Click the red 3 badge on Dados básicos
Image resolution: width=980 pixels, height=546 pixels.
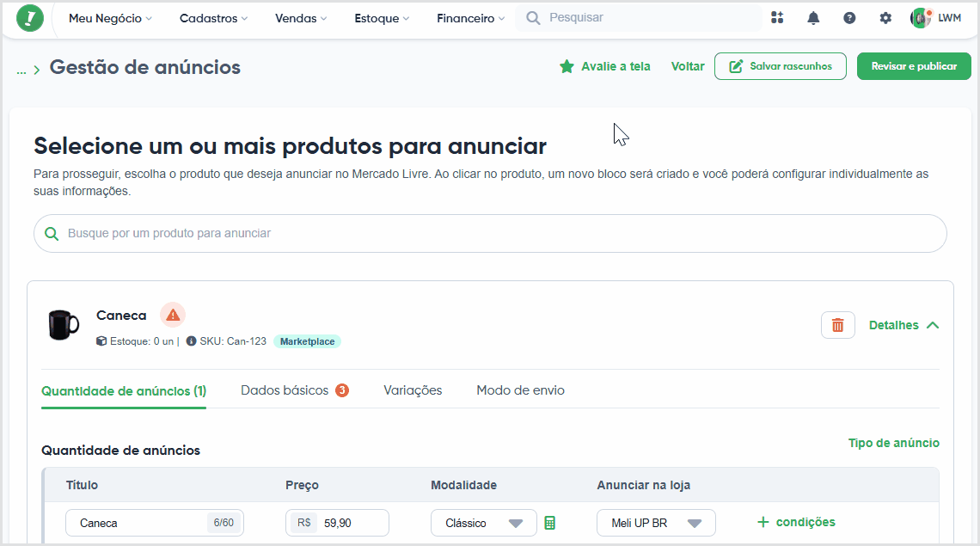tap(342, 390)
